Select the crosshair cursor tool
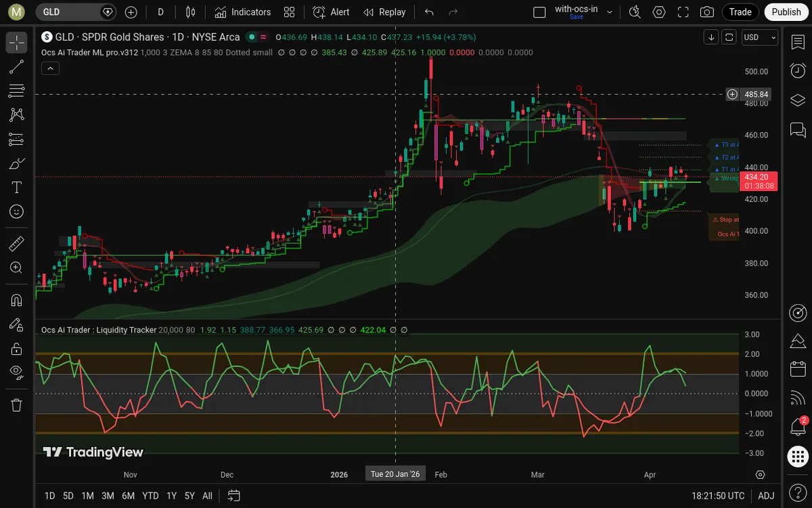The width and height of the screenshot is (812, 508). [17, 42]
